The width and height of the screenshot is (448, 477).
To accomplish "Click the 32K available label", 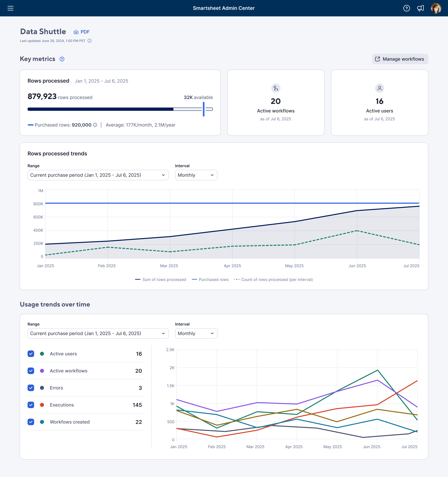I will (x=198, y=97).
